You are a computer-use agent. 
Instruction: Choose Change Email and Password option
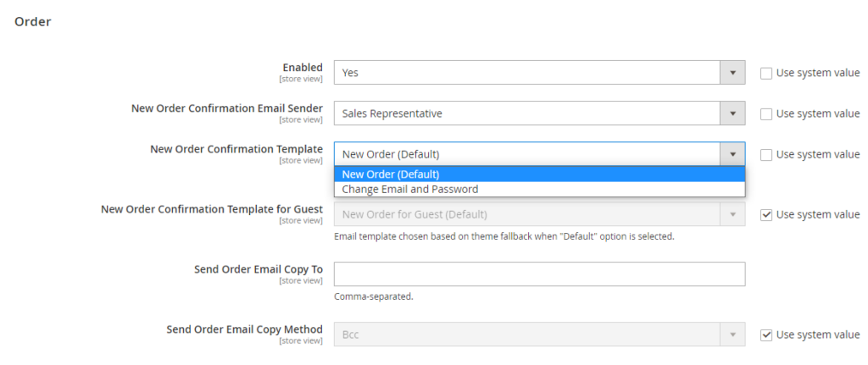(539, 189)
